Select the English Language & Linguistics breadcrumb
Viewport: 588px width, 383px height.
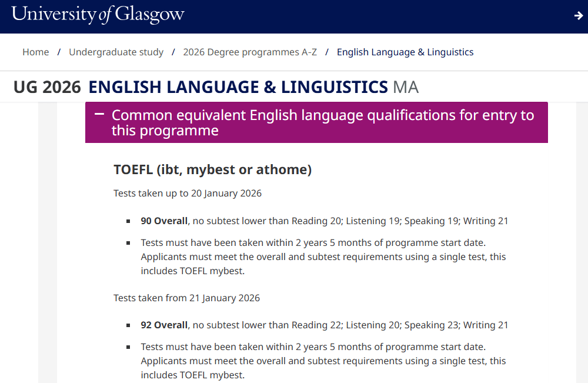coord(405,52)
